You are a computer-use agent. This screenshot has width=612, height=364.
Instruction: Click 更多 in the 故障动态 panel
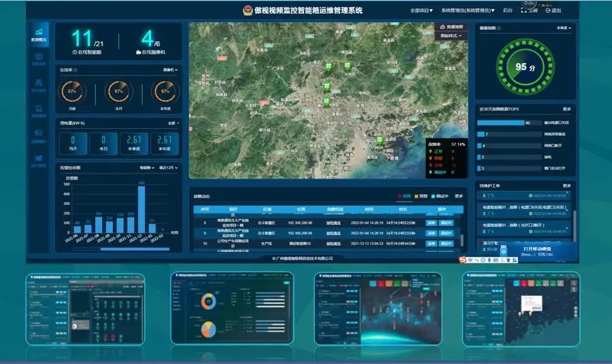click(x=458, y=196)
